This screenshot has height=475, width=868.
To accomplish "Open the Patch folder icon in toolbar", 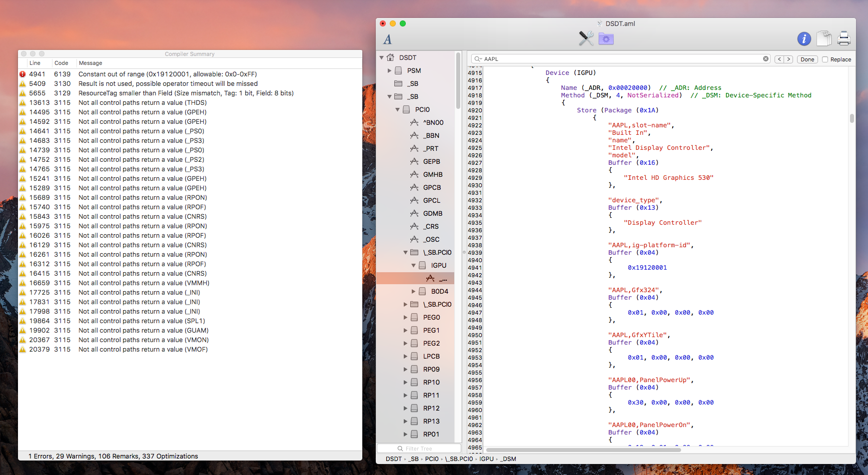I will point(606,38).
